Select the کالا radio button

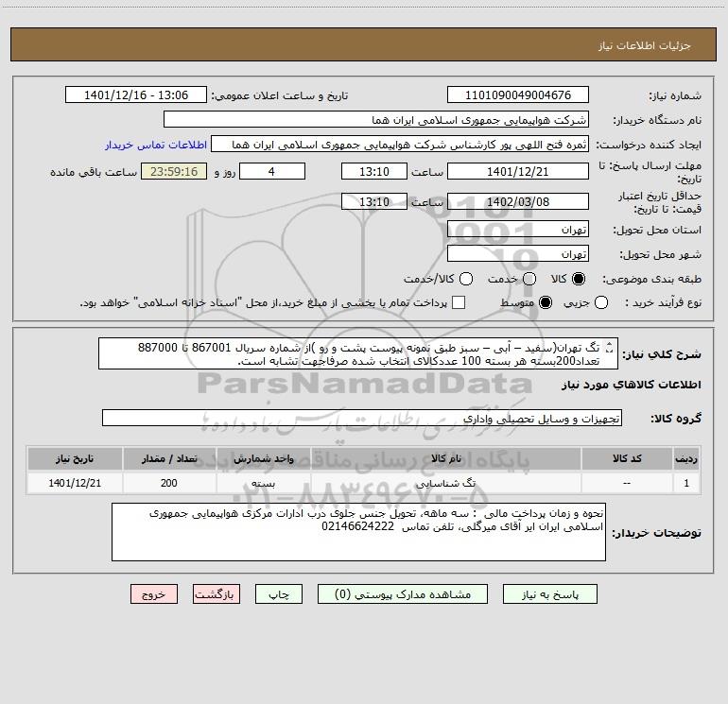579,279
